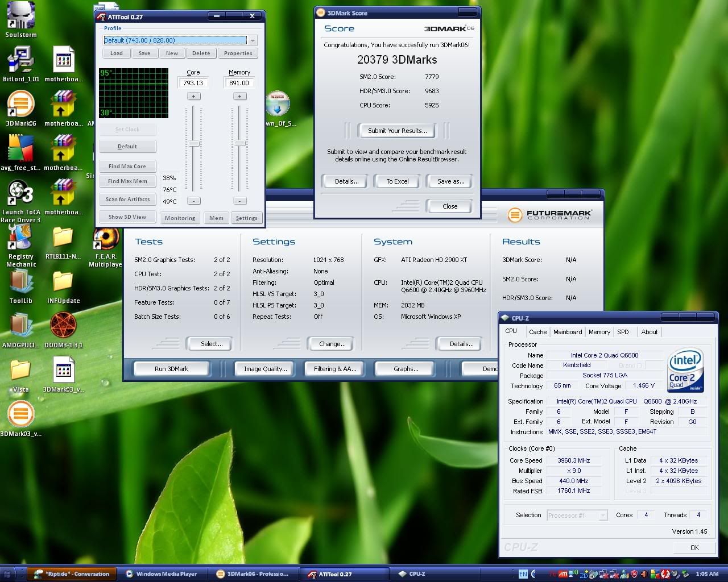Click Save as button in score dialog

pyautogui.click(x=451, y=181)
